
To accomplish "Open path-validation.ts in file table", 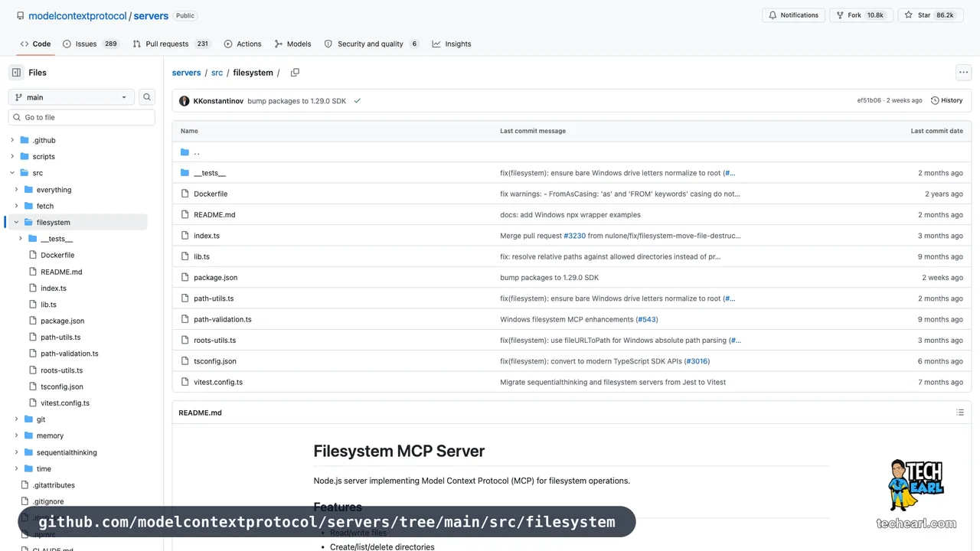I will click(223, 319).
